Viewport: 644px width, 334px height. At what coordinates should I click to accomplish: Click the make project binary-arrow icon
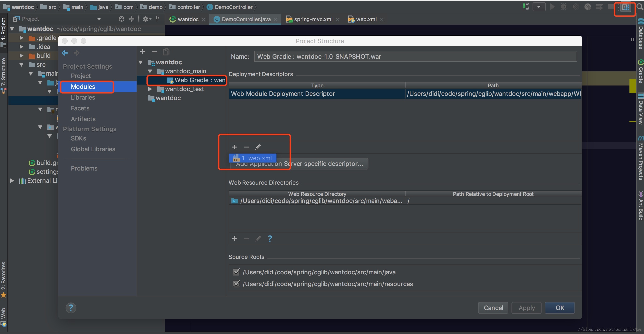[x=526, y=7]
